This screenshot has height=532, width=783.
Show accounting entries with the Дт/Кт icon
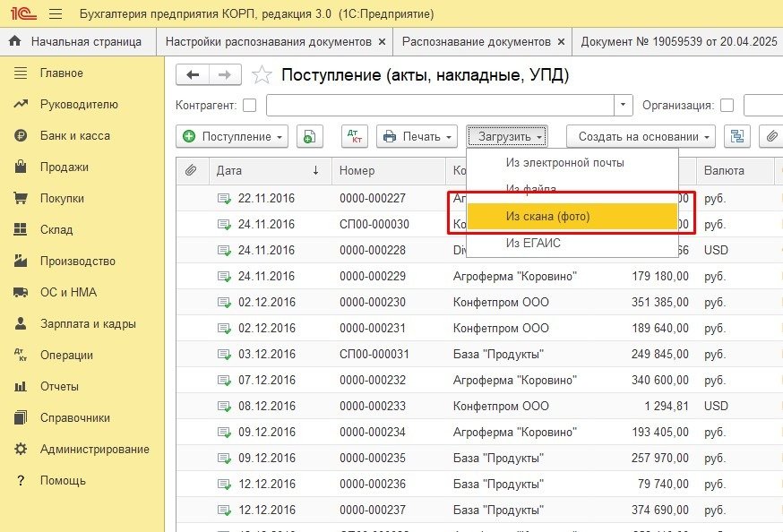tap(355, 136)
